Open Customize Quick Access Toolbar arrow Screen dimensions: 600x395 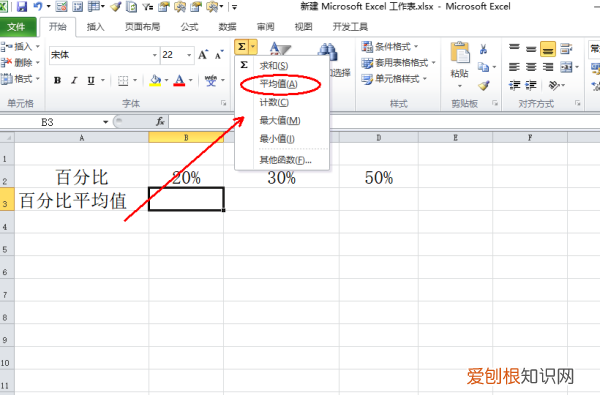tap(235, 7)
